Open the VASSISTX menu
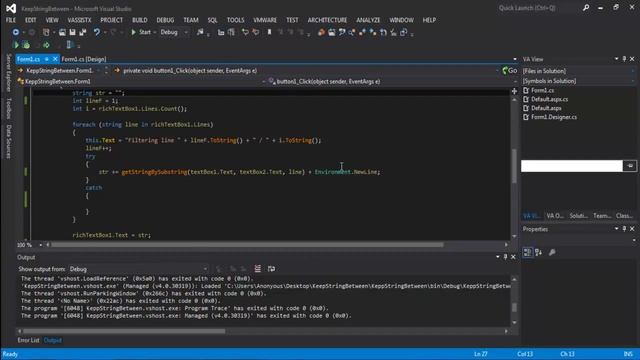The width and height of the screenshot is (640, 360). pos(80,20)
